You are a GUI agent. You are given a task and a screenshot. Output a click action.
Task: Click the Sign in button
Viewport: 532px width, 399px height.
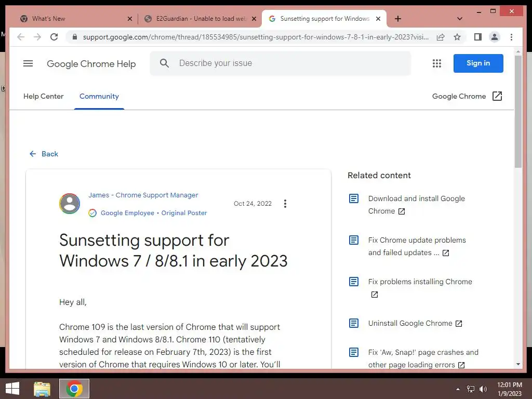478,63
